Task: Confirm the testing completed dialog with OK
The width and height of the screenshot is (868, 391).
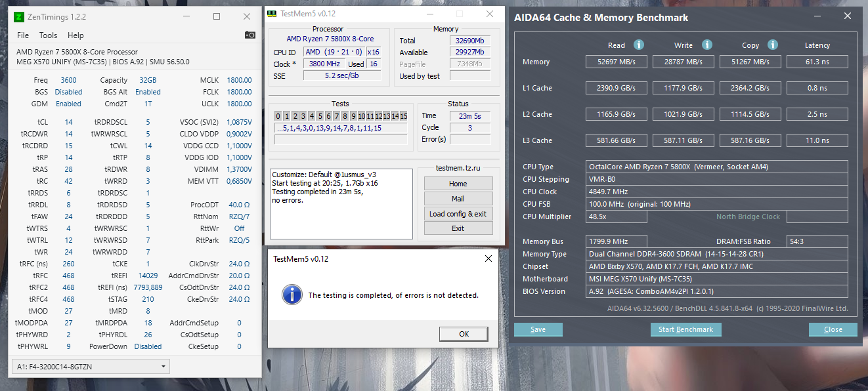Action: point(464,334)
